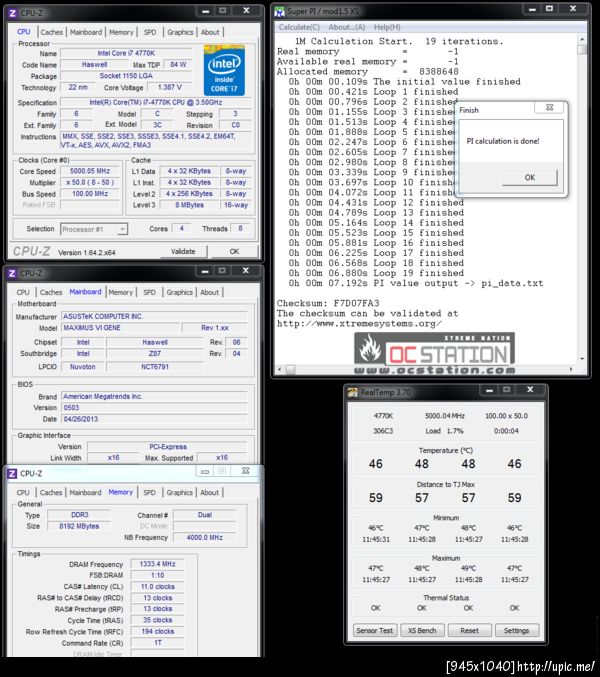This screenshot has width=600, height=677.
Task: Click the RealTemp window title icon
Action: coord(353,392)
